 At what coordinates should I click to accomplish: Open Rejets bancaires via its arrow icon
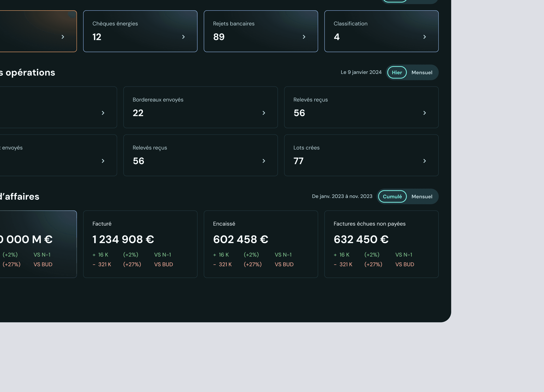304,37
